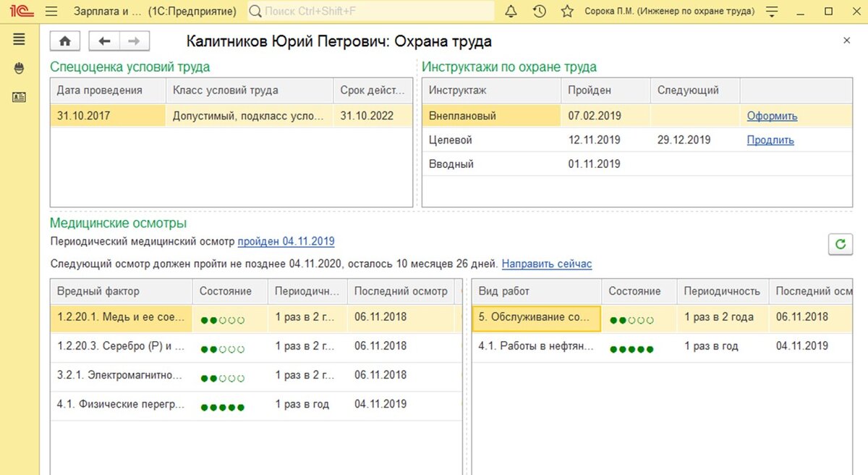This screenshot has height=475, width=868.
Task: Click the date 04.11.2019 in Вид работ table
Action: point(802,346)
